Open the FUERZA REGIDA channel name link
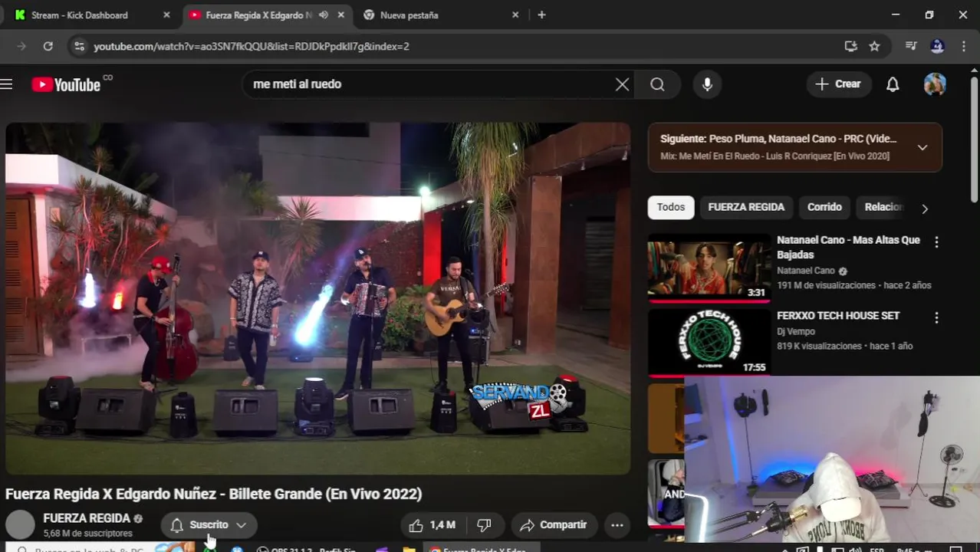Image resolution: width=980 pixels, height=552 pixels. pyautogui.click(x=87, y=518)
